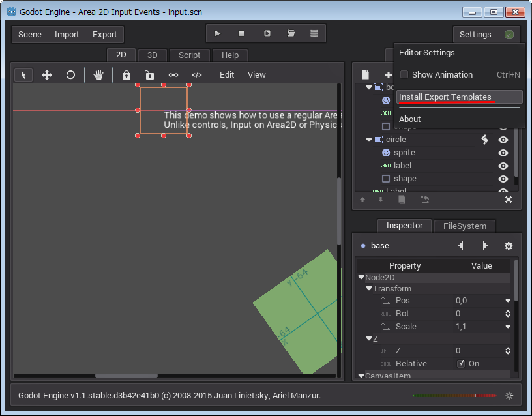This screenshot has width=532, height=416.
Task: Toggle Show Animation checkbox
Action: tap(404, 74)
